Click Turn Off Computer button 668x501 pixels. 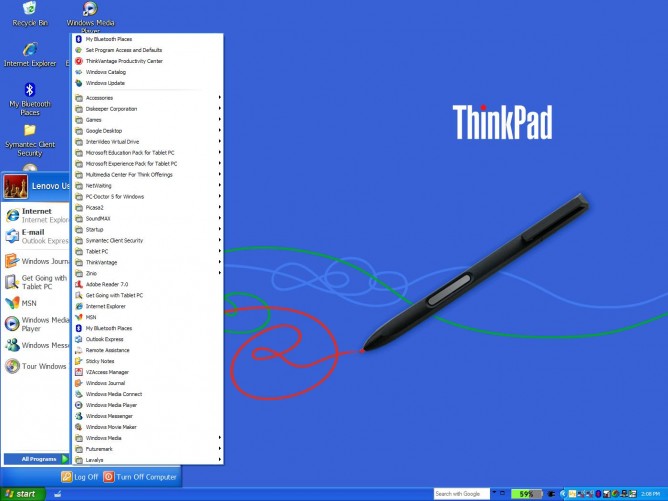click(139, 476)
